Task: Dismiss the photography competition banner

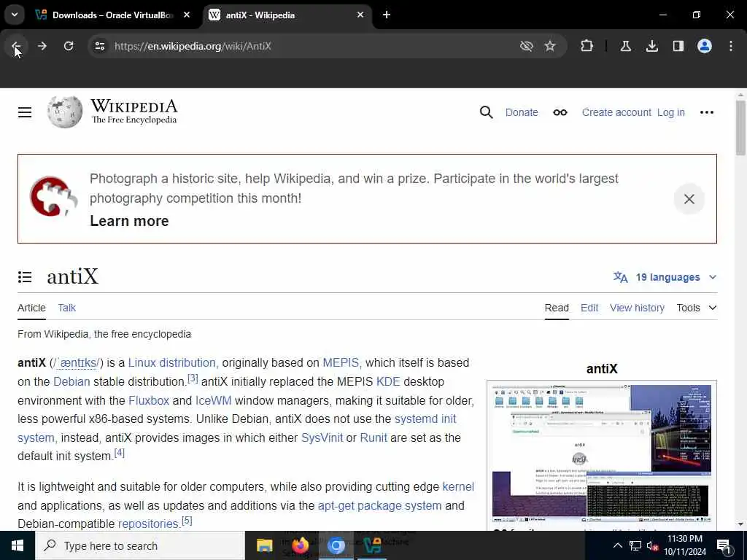Action: [689, 199]
